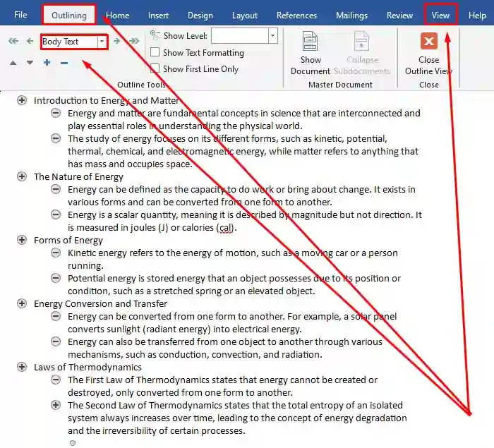Switch to the View tab

[x=440, y=15]
